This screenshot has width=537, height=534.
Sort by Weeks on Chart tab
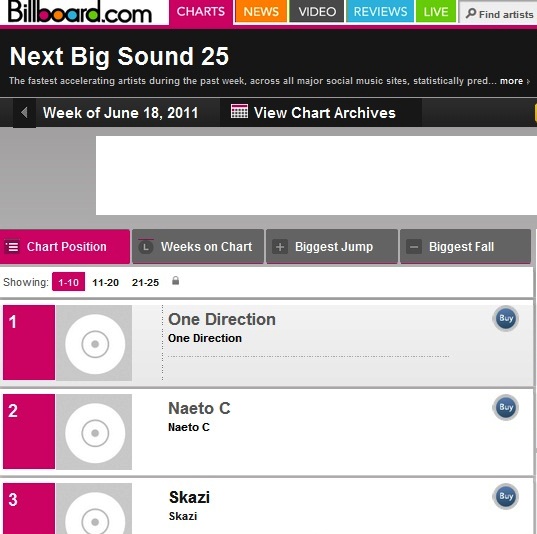[198, 247]
